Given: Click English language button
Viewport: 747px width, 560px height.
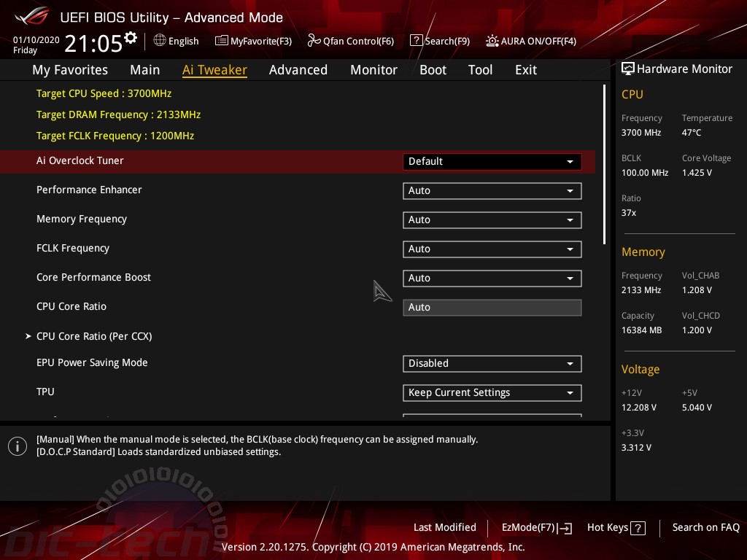Looking at the screenshot, I should [177, 41].
